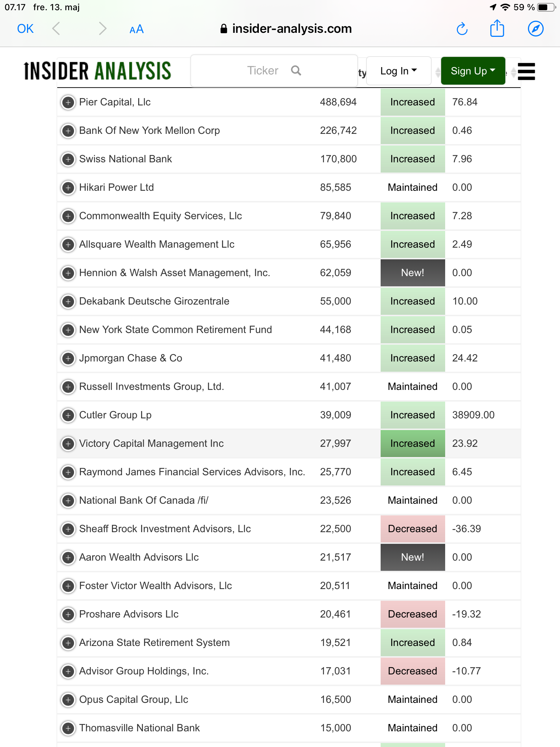Expand the Jpmorgan Chase & Co row
560x747 pixels.
point(68,359)
